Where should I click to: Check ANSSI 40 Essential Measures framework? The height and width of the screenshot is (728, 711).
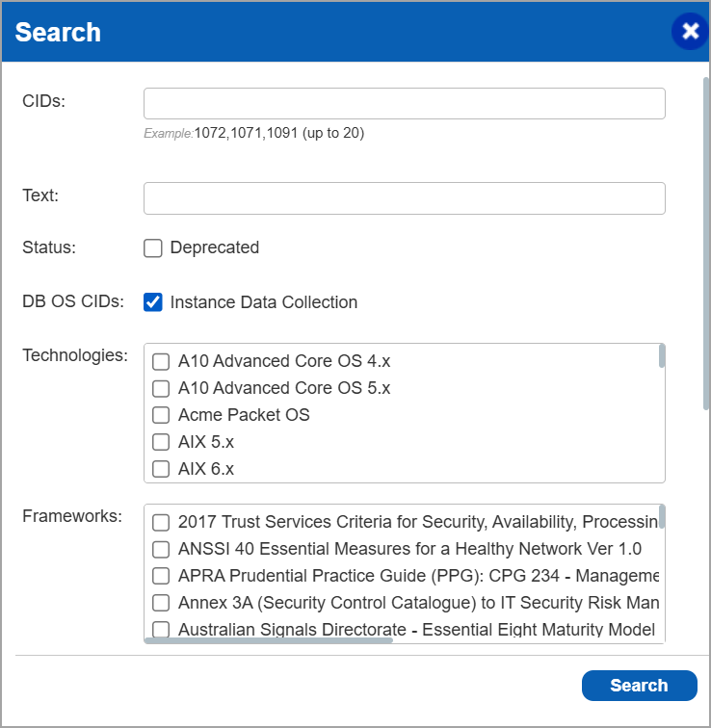click(161, 549)
